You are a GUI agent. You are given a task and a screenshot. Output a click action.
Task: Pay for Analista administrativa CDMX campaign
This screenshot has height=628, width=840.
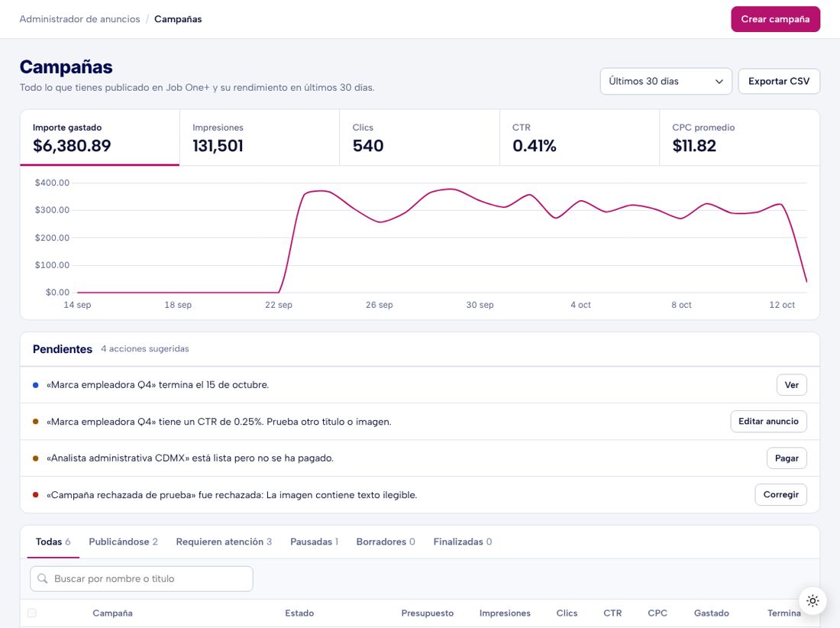787,458
